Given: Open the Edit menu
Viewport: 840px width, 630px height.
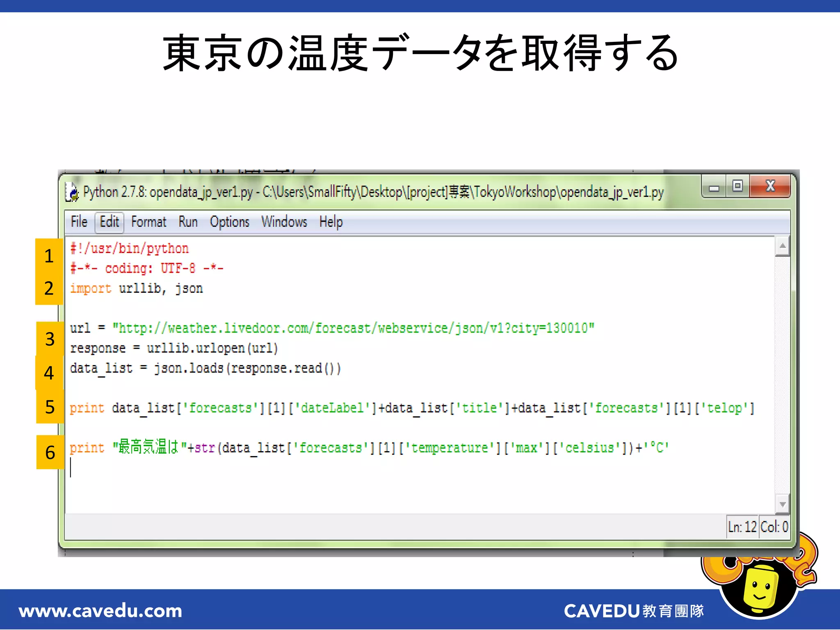Looking at the screenshot, I should (109, 222).
